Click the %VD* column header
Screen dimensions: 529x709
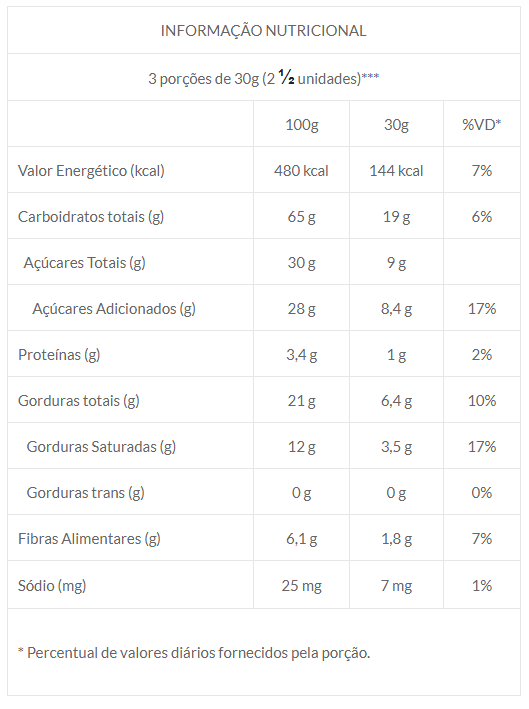[482, 124]
